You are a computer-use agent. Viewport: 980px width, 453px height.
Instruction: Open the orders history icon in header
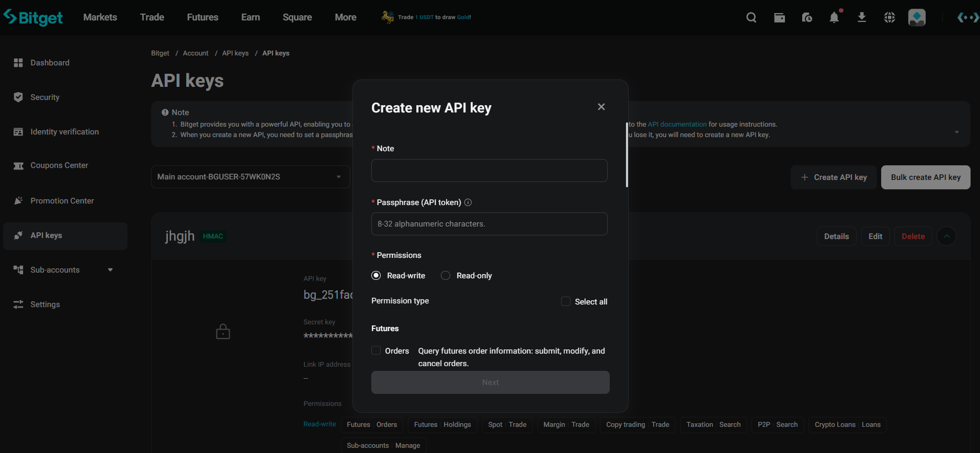807,18
